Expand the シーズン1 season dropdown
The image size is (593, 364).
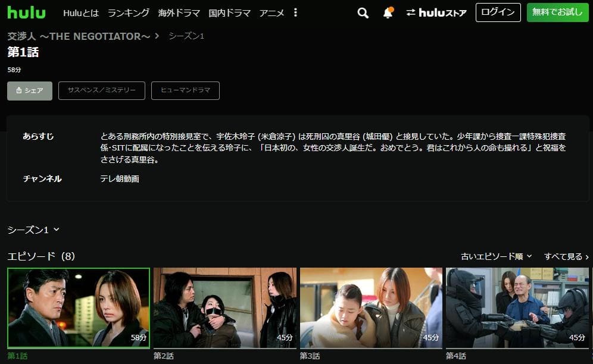[x=33, y=230]
